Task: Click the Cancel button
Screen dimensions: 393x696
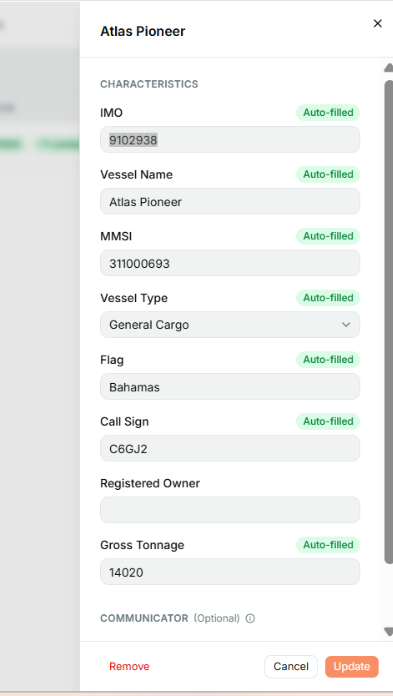Action: point(291,667)
